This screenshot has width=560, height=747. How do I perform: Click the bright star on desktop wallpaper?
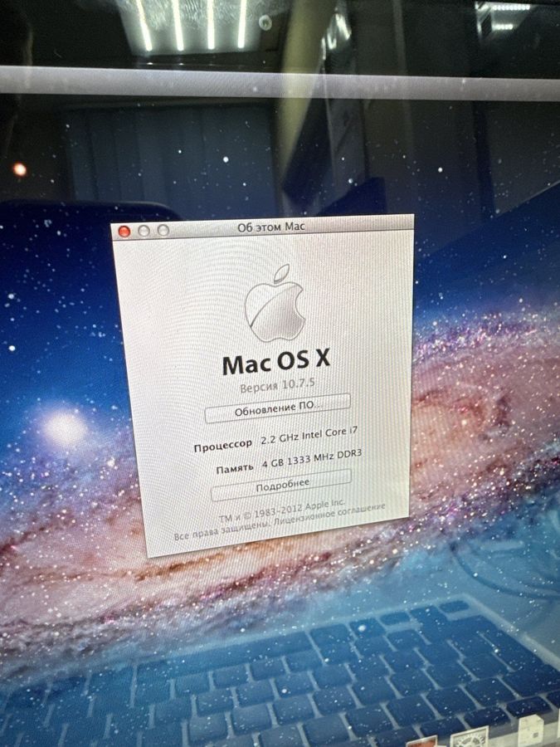pos(64,429)
